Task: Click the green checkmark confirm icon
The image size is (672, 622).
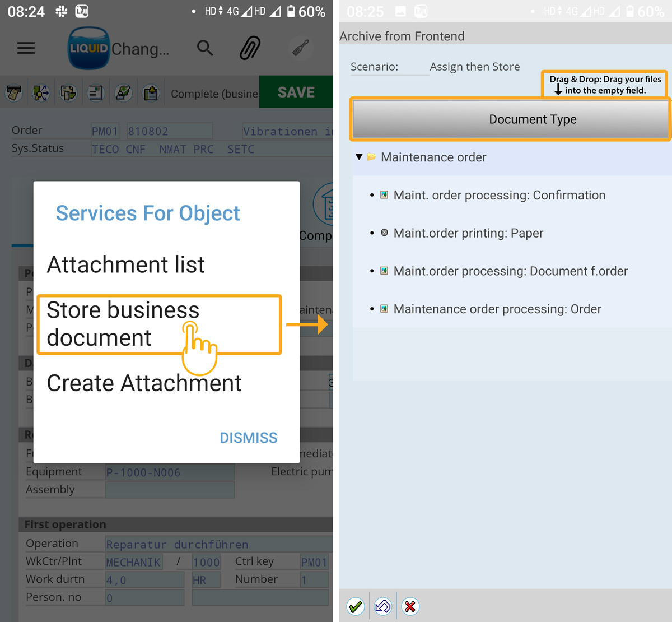Action: (355, 606)
